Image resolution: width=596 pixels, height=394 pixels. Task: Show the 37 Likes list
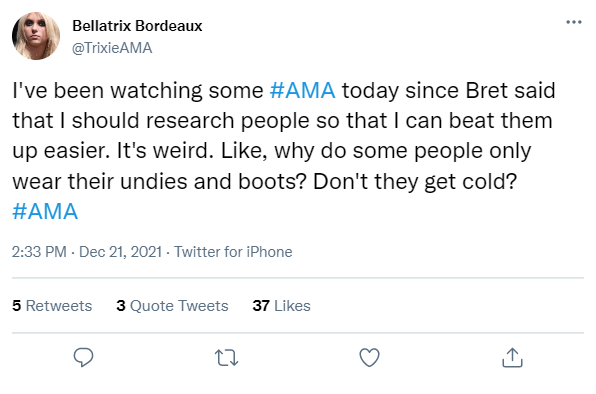pos(281,306)
